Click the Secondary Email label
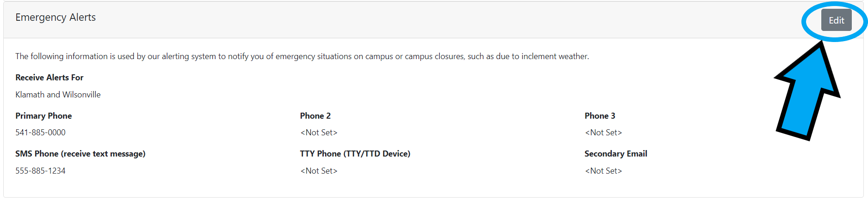 click(616, 154)
